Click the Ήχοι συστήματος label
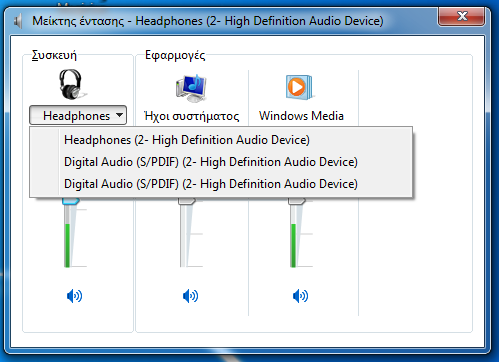This screenshot has width=499, height=362. [x=191, y=116]
